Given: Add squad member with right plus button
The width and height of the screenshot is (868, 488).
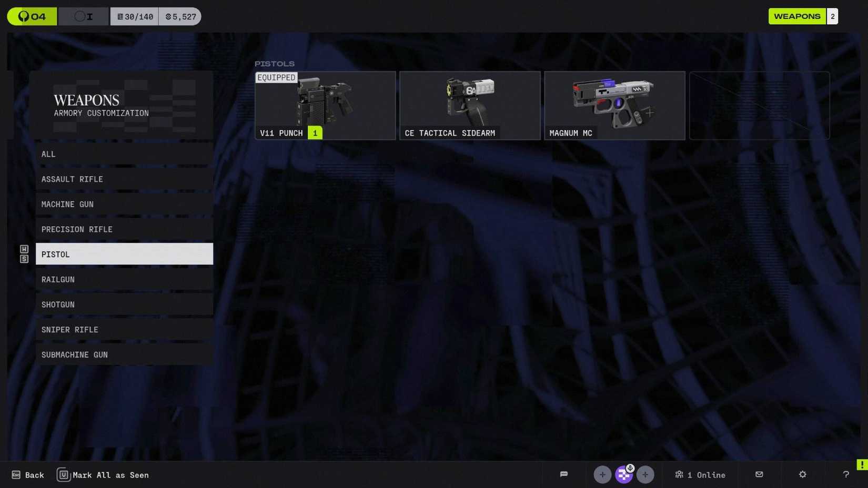Looking at the screenshot, I should coord(645,474).
